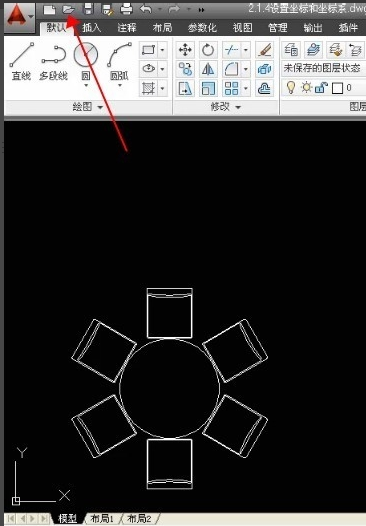Select the Scale tool

[x=208, y=89]
